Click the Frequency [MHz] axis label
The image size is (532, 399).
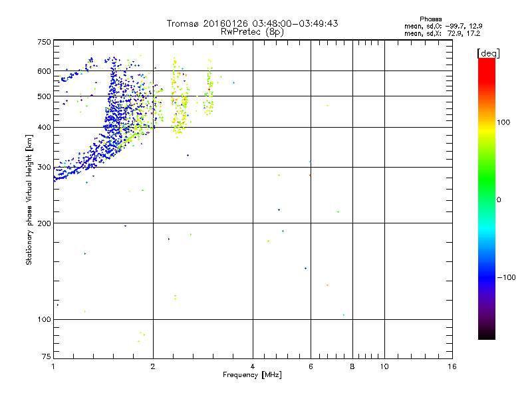(x=252, y=375)
